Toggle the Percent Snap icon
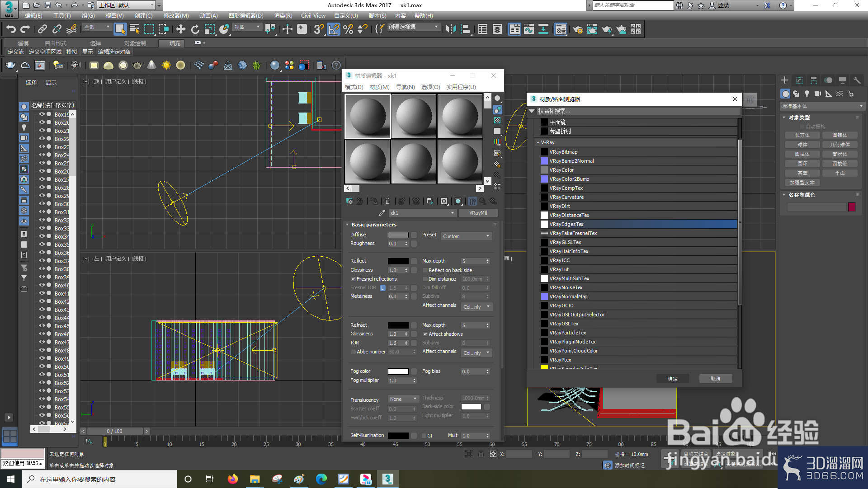Viewport: 868px width, 489px height. 348,29
